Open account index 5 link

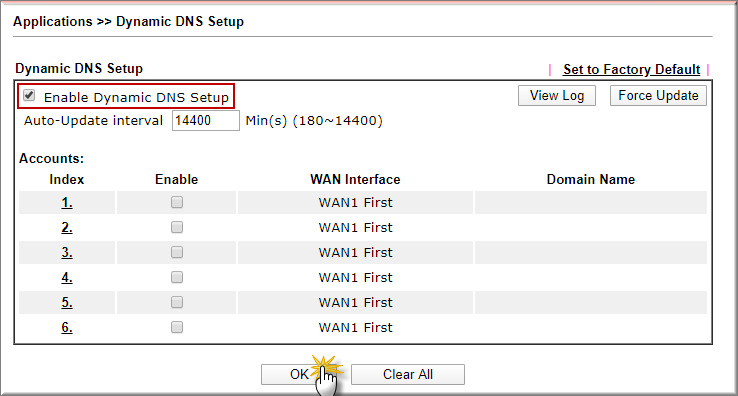67,302
